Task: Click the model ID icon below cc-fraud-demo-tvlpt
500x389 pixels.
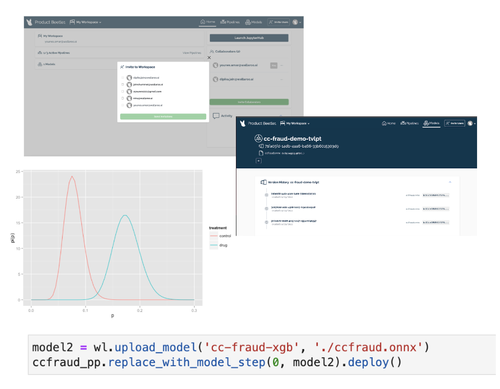Action: pyautogui.click(x=261, y=146)
